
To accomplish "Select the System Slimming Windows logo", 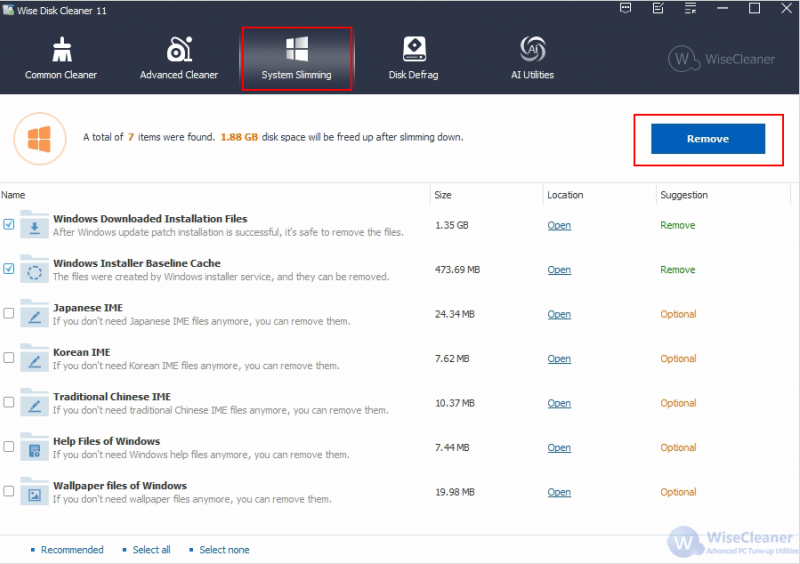I will click(296, 49).
